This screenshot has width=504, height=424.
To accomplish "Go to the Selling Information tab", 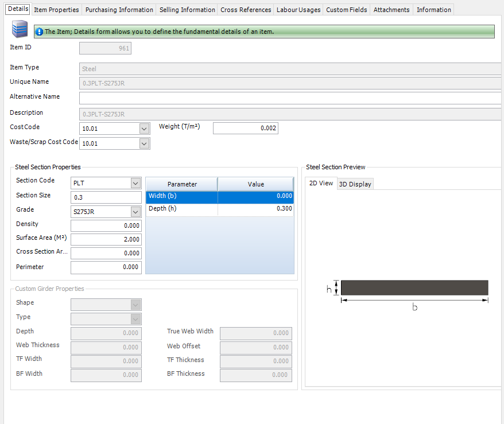I will pyautogui.click(x=187, y=10).
